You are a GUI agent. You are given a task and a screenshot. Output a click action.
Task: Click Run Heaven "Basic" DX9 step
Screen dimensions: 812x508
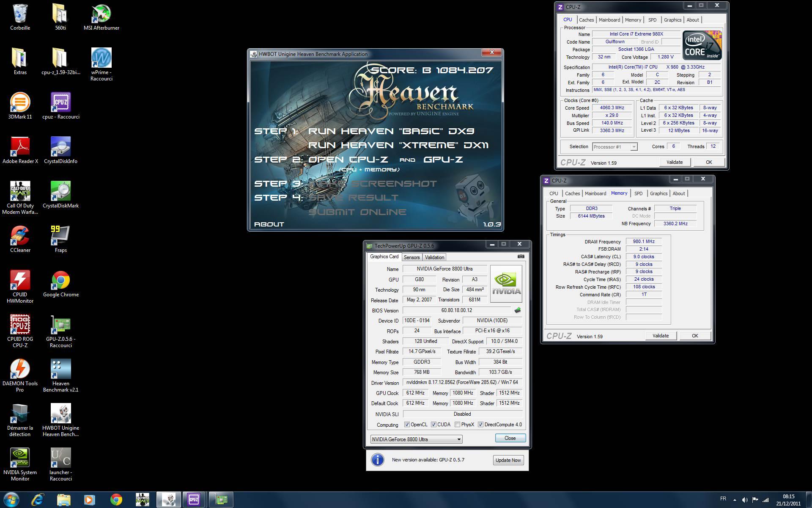click(x=391, y=131)
